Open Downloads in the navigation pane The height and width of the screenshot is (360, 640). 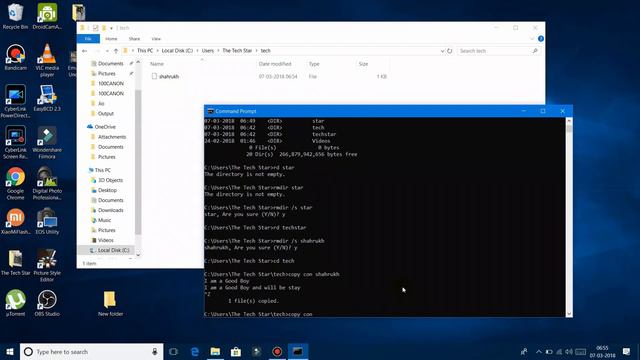111,210
